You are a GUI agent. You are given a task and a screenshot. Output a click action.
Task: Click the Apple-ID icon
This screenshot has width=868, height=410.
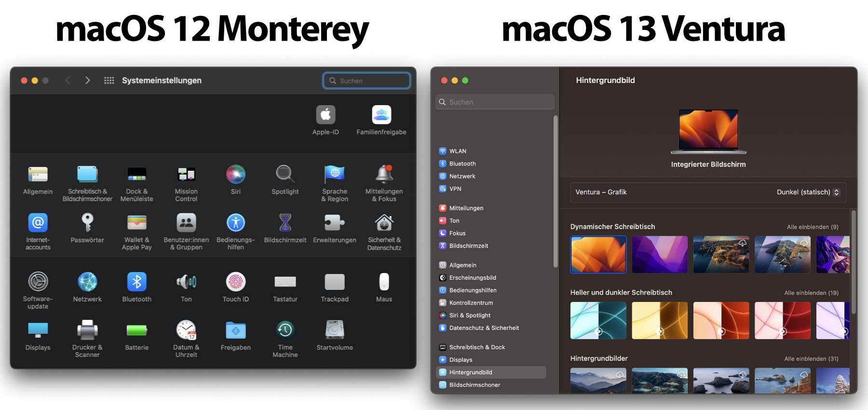[325, 115]
